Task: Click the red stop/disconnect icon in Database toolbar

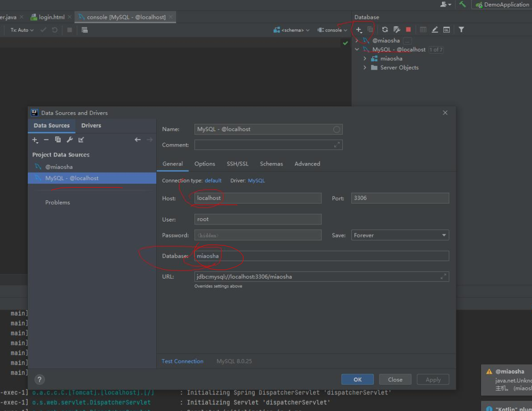Action: click(409, 30)
